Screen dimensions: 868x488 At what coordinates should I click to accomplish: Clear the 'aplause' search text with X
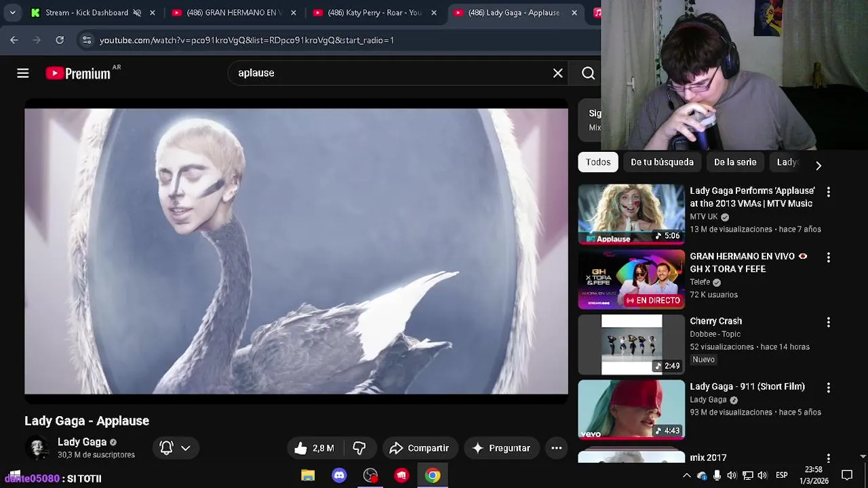point(557,73)
